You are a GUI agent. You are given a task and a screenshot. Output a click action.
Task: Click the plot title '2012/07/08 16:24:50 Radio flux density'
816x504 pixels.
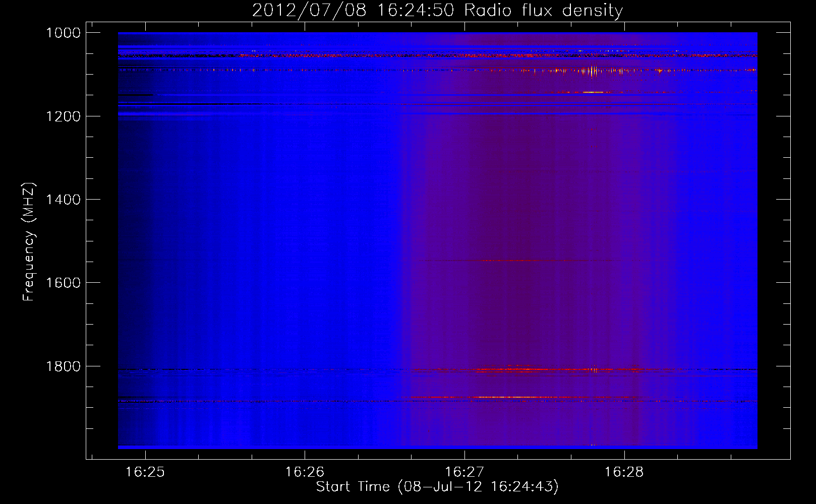pyautogui.click(x=437, y=11)
